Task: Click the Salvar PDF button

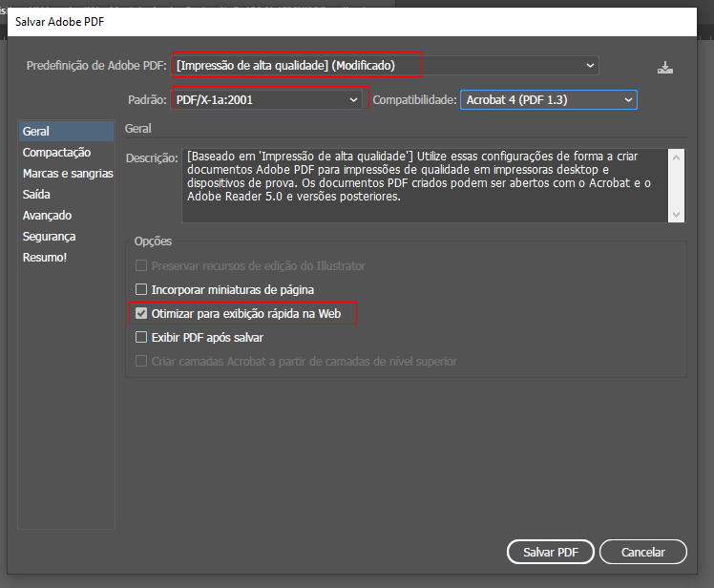Action: pos(551,552)
